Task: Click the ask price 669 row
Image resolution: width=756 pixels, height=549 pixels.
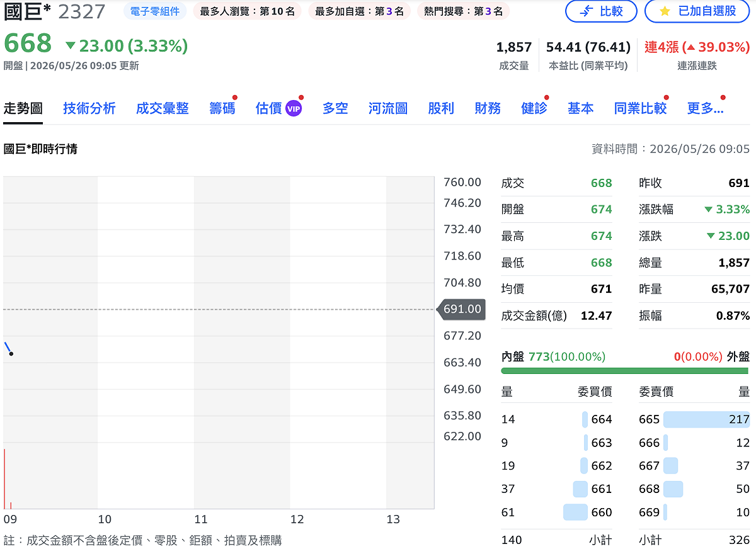Action: click(694, 512)
